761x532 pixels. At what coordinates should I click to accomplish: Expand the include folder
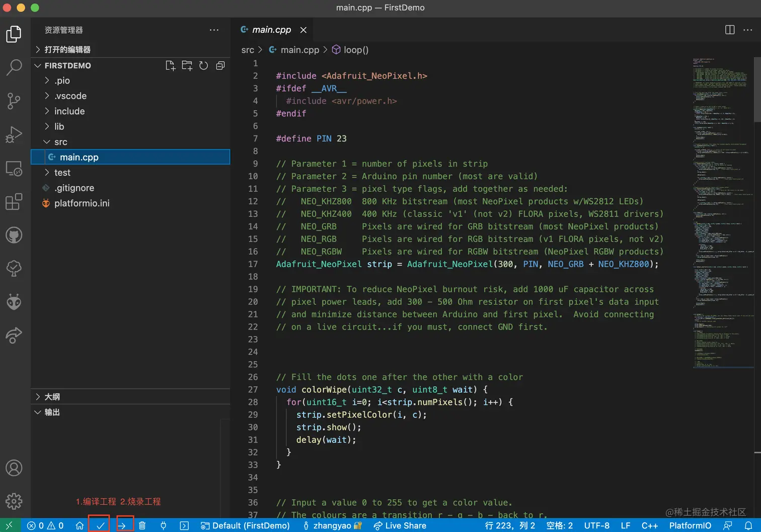pyautogui.click(x=130, y=111)
